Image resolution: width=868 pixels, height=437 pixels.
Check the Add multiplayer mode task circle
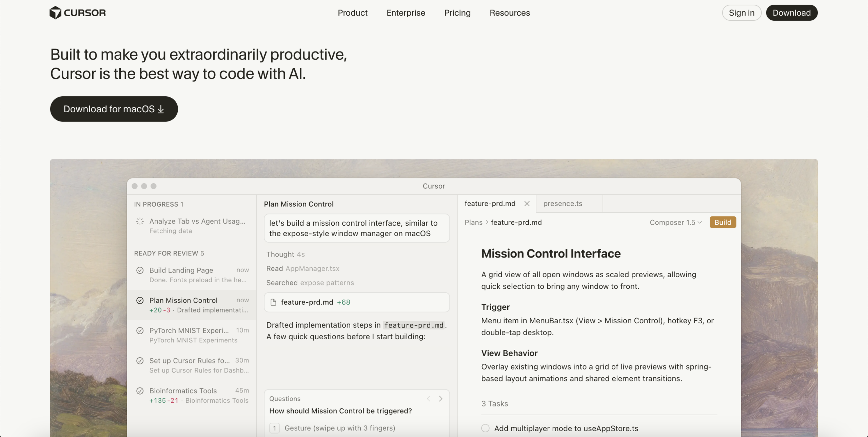click(x=485, y=428)
